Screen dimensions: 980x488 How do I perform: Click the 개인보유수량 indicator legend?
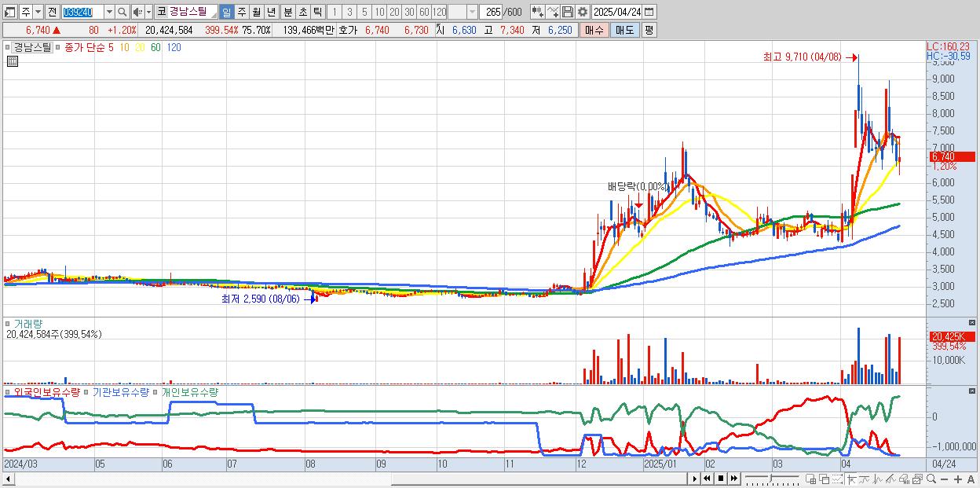190,391
